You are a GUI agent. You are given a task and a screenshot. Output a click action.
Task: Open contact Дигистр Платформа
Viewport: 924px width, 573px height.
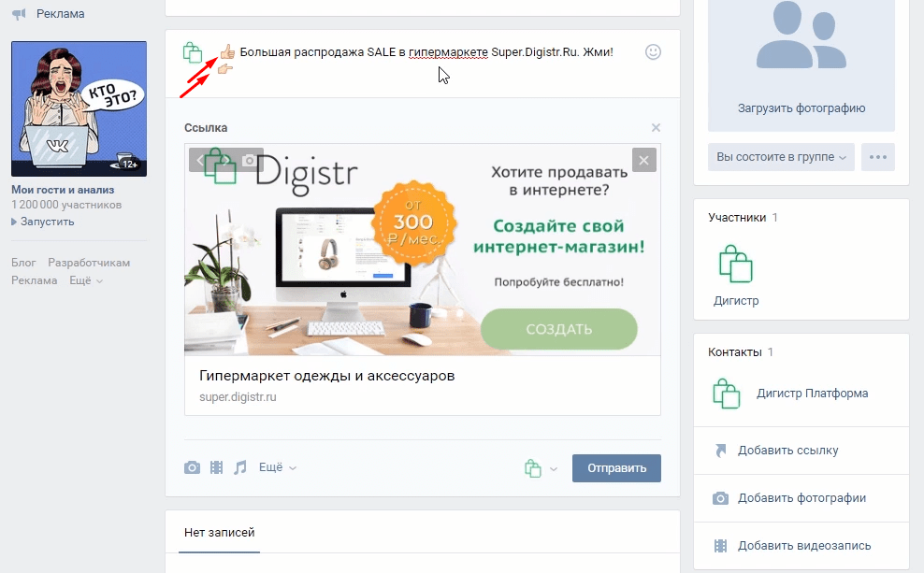[812, 394]
